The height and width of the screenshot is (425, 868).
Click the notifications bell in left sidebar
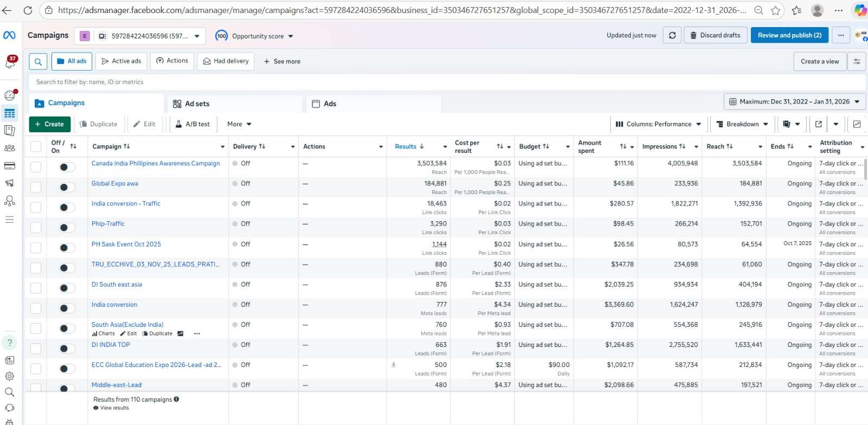click(10, 62)
